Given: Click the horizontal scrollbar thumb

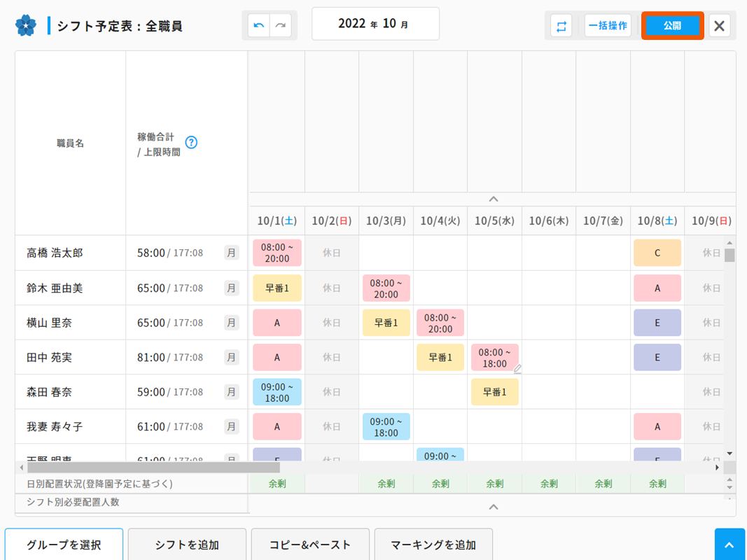Looking at the screenshot, I should 153,467.
